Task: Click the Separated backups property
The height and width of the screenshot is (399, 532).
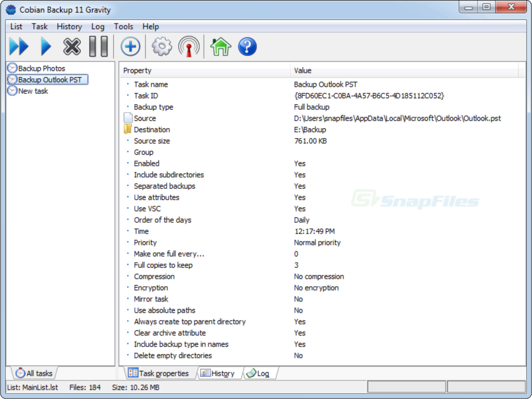Action: click(164, 186)
